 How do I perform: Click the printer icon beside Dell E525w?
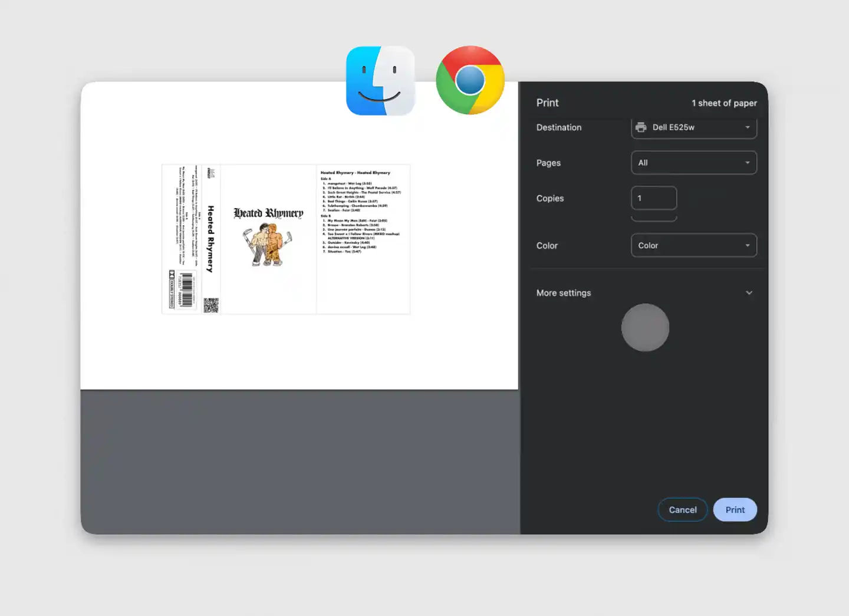[641, 127]
